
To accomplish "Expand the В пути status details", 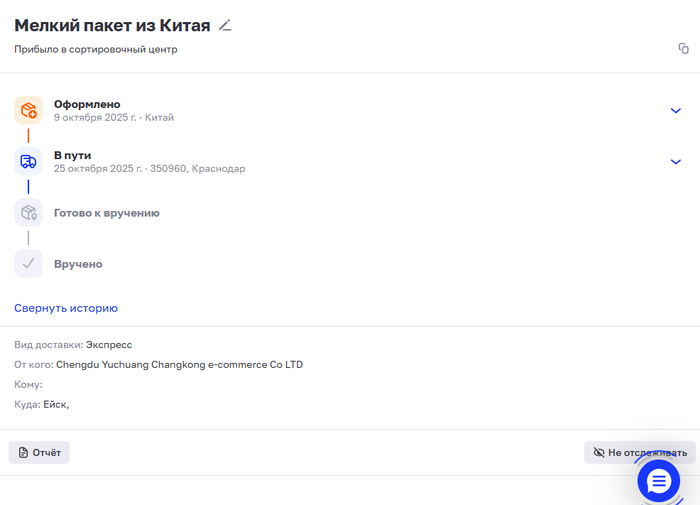I will point(675,162).
